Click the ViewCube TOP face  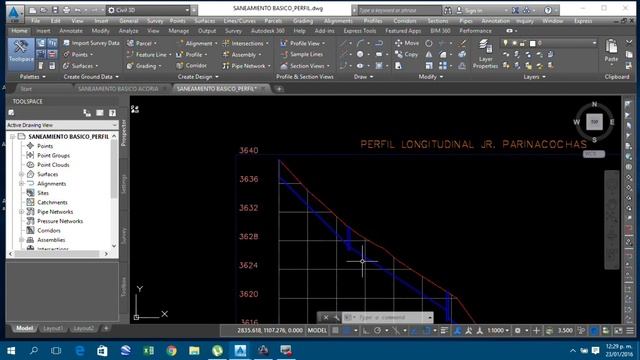594,122
